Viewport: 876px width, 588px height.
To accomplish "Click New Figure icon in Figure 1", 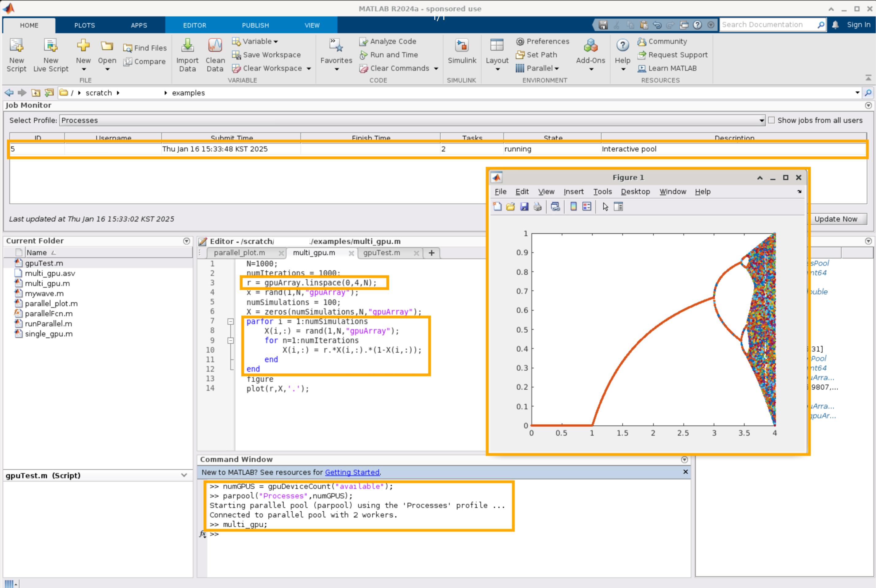I will [497, 207].
